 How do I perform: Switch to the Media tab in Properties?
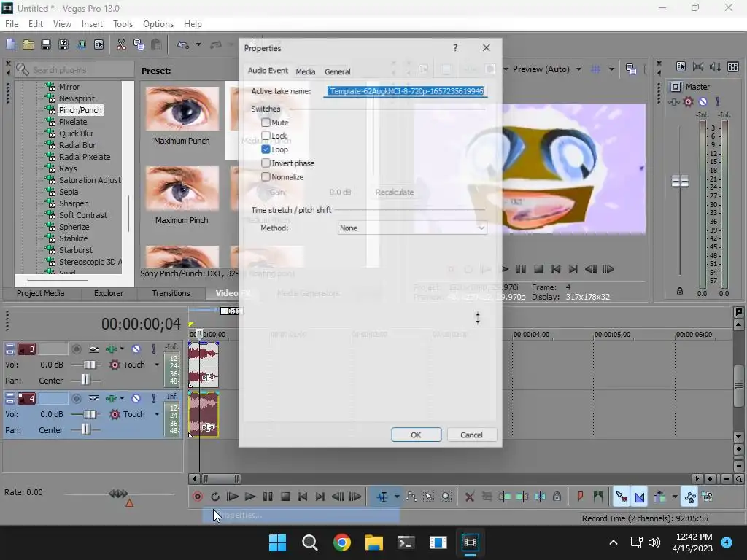[x=306, y=71]
